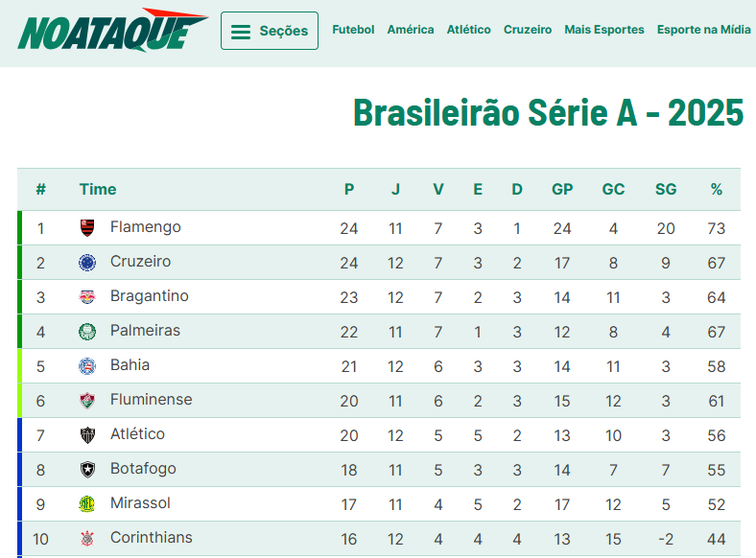Click the Cruzeiro club crest icon

coord(87,263)
